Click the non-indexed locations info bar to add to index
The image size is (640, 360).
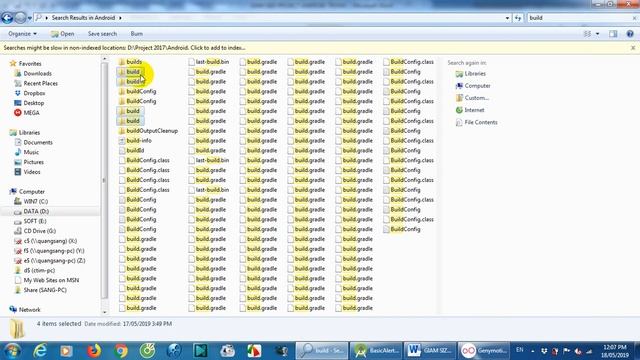(x=124, y=48)
